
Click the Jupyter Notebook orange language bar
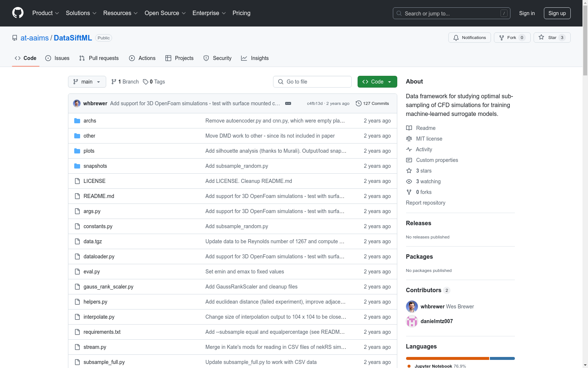click(x=447, y=358)
